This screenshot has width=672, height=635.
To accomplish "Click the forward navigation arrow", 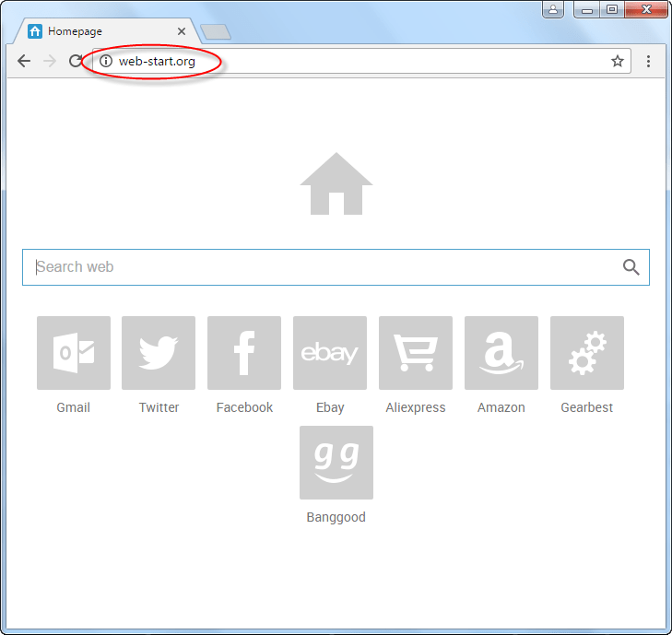I will pyautogui.click(x=50, y=61).
